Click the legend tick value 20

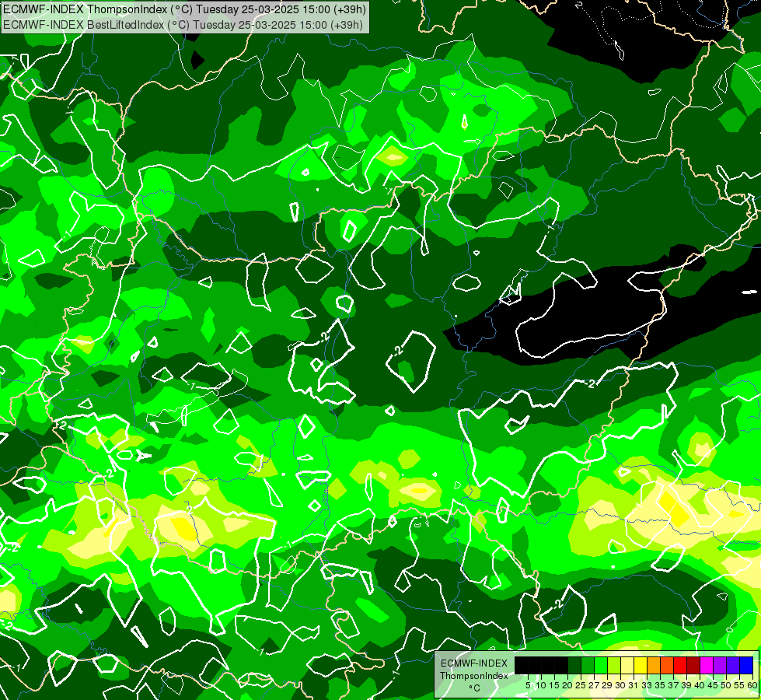568,685
